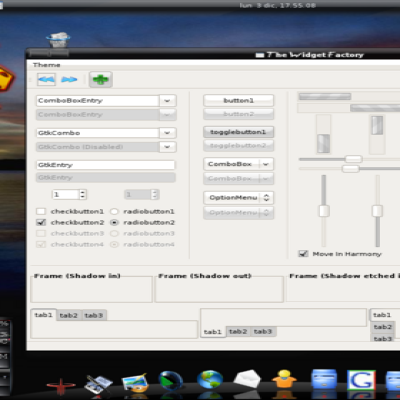Open the ComboBox dropdown
This screenshot has width=400, height=400.
click(239, 164)
